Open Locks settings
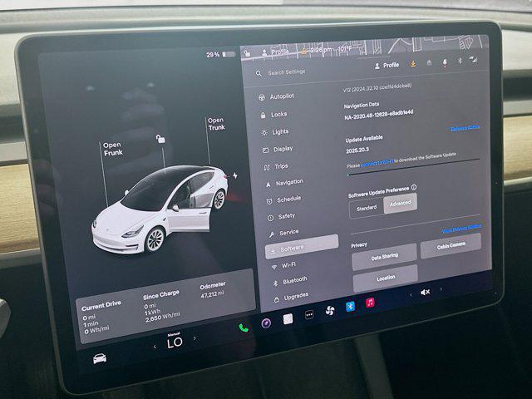The image size is (532, 399). tap(273, 115)
